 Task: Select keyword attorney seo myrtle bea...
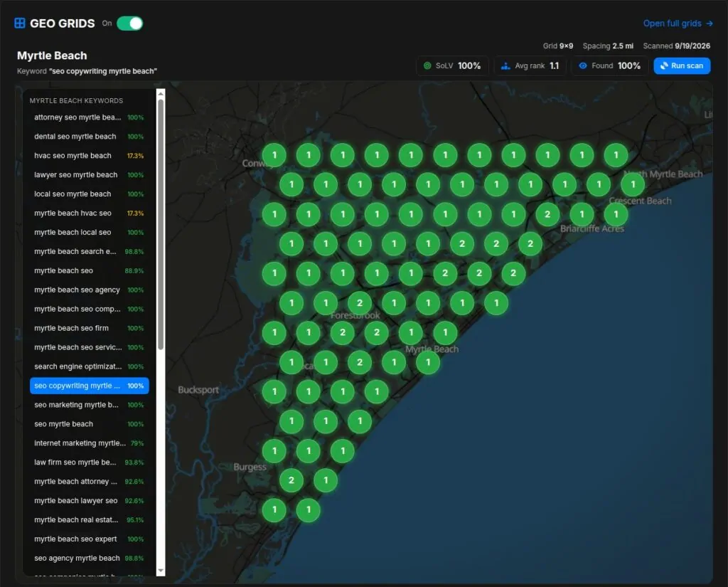coord(89,117)
